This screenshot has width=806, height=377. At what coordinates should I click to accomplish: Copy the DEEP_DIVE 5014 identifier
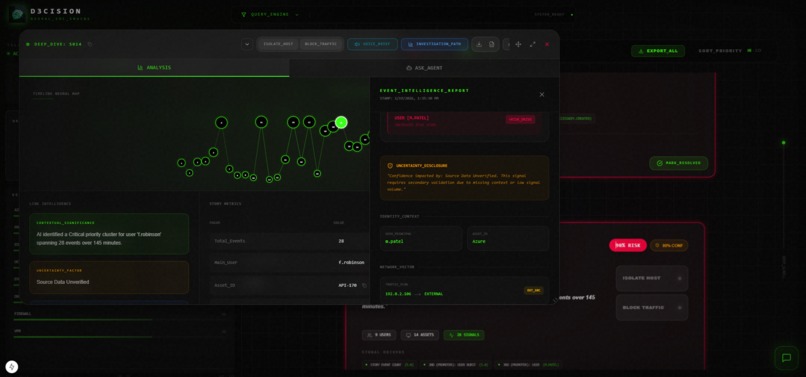[90, 44]
